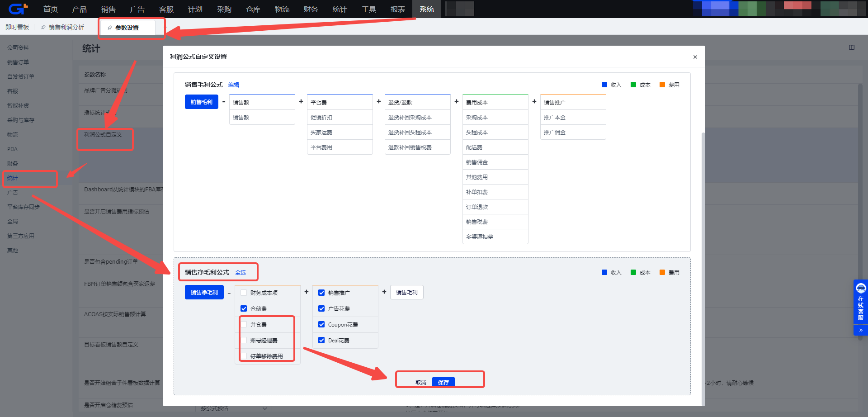The width and height of the screenshot is (868, 417).
Task: Open 报表 menu in top navigation
Action: click(x=398, y=9)
